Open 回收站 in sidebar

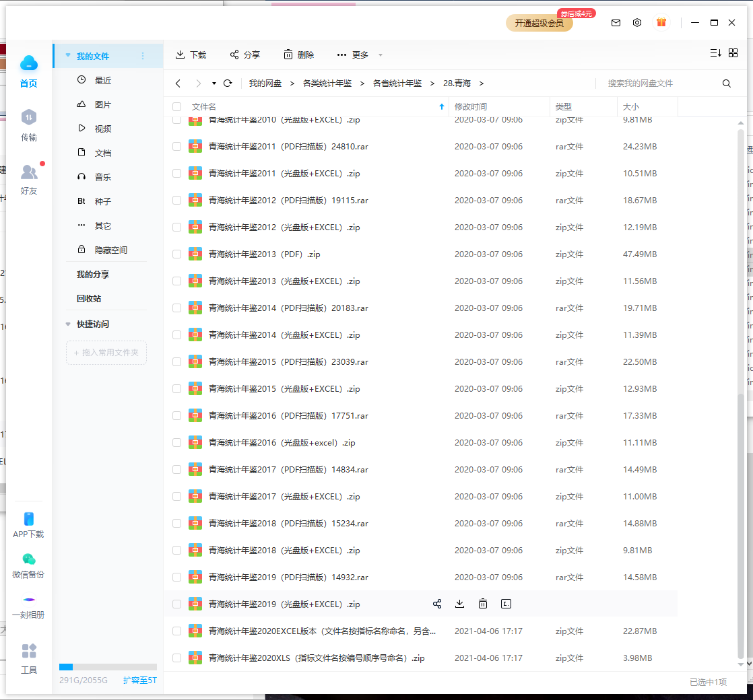pos(89,298)
